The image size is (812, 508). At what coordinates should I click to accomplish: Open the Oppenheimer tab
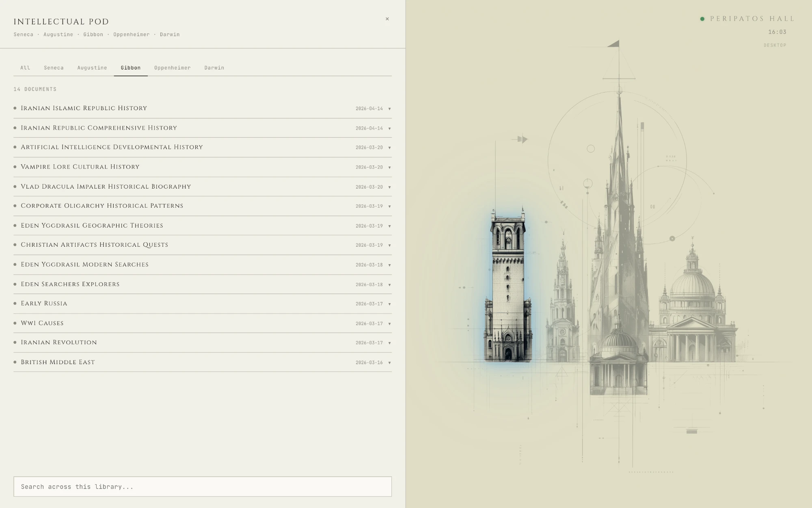click(172, 68)
